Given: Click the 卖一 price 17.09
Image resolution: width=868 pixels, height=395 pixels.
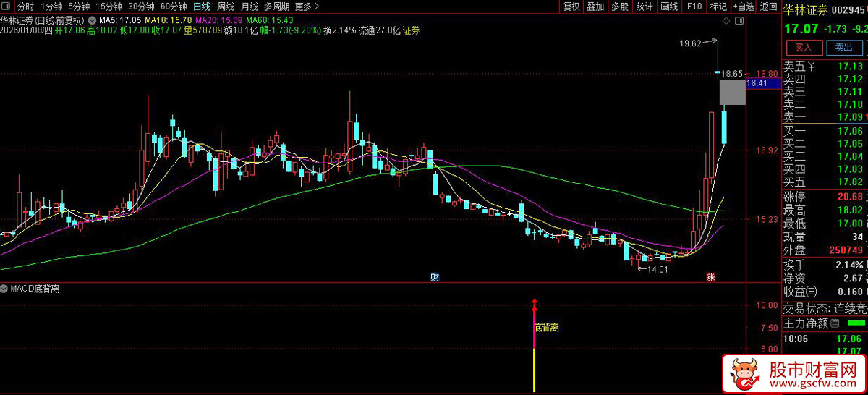Looking at the screenshot, I should click(x=851, y=116).
